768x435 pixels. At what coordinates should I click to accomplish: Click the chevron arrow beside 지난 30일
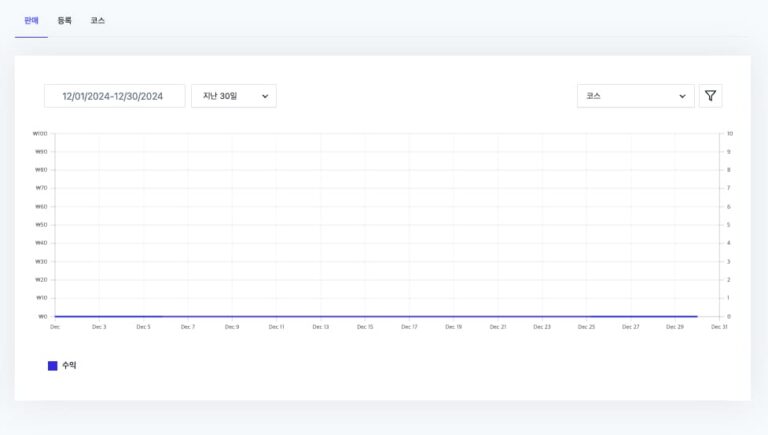[x=265, y=96]
